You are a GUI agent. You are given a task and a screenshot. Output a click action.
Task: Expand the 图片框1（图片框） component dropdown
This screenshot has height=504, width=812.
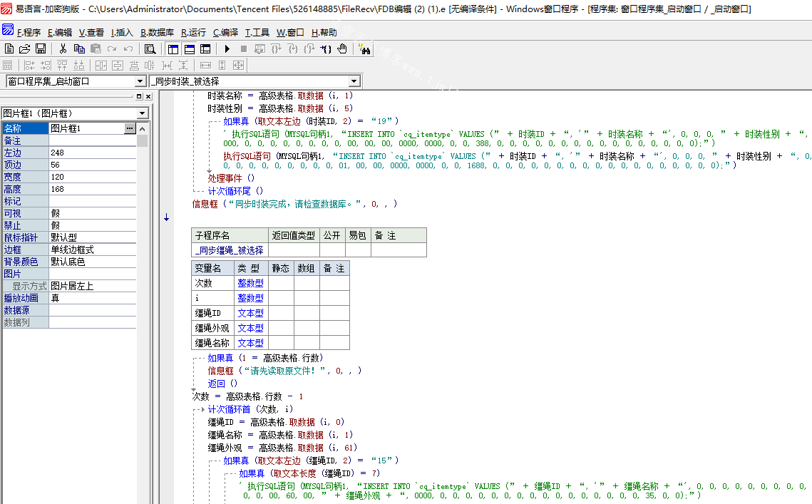coord(143,113)
